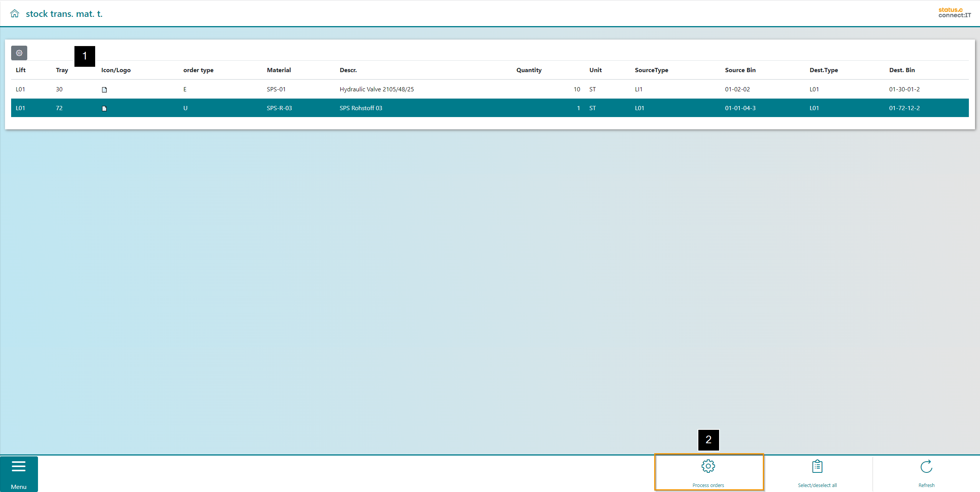This screenshot has height=492, width=980.
Task: Click the stock trans. mat. t. title
Action: (x=64, y=14)
